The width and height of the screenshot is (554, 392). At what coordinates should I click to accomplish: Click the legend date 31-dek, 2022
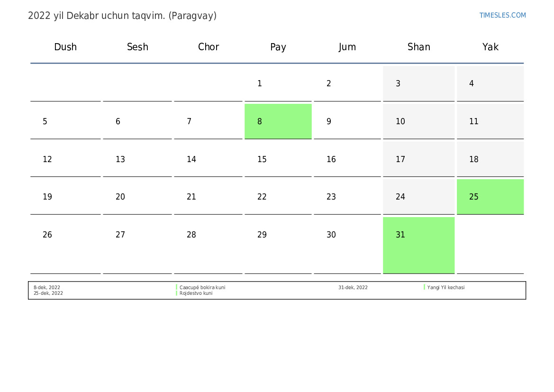353,287
